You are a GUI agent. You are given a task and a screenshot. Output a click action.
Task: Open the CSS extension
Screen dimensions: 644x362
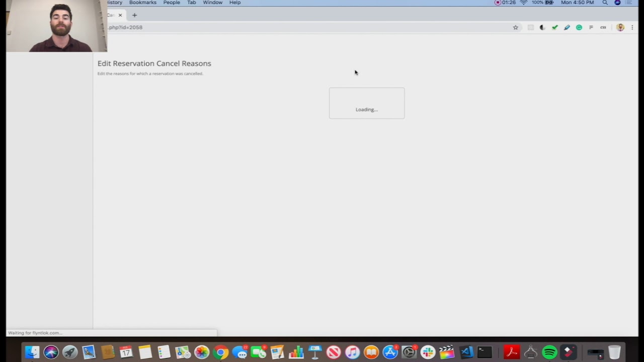[x=603, y=28]
